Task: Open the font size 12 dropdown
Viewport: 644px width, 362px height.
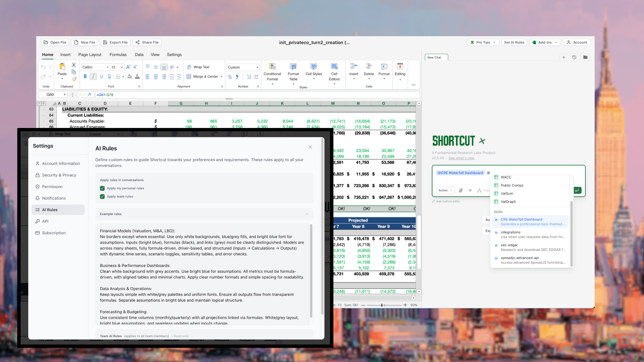Action: click(122, 67)
